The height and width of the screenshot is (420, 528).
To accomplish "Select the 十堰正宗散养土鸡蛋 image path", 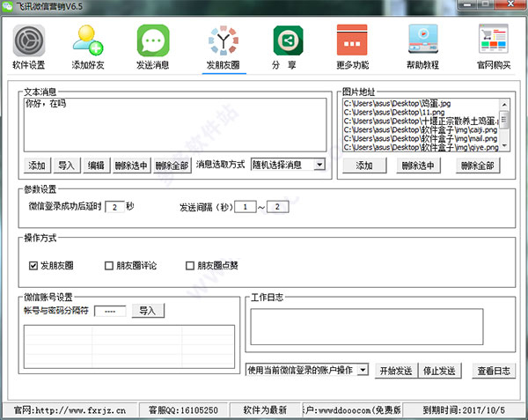I will point(421,121).
